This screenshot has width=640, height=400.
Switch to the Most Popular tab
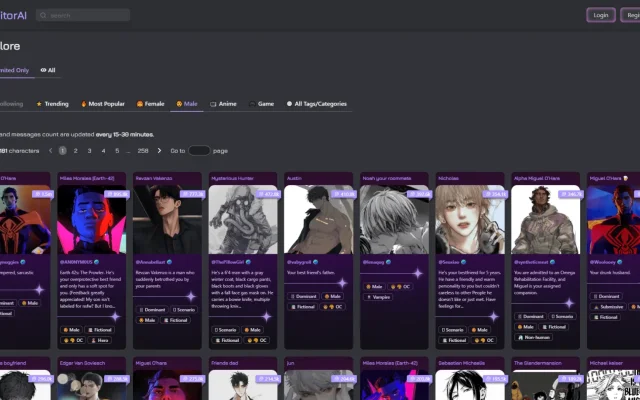(x=103, y=104)
